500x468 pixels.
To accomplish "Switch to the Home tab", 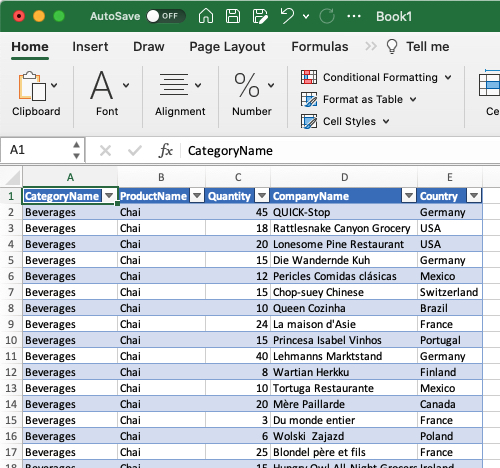I will pyautogui.click(x=30, y=47).
